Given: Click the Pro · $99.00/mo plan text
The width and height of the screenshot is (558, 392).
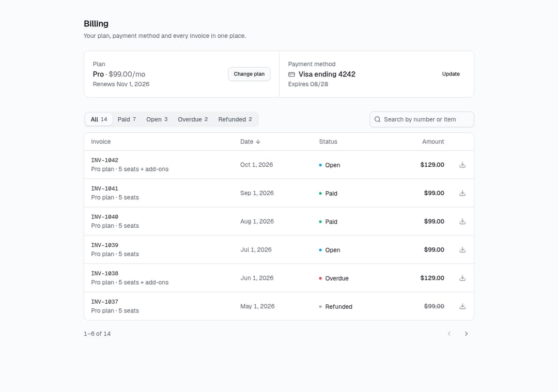Looking at the screenshot, I should click(119, 74).
